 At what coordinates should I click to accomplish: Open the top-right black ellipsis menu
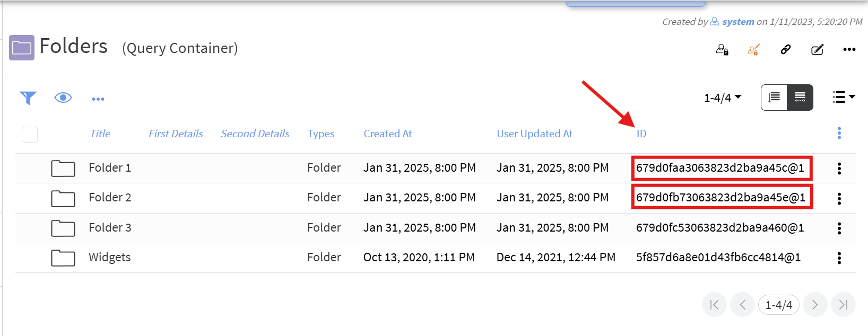click(x=849, y=50)
